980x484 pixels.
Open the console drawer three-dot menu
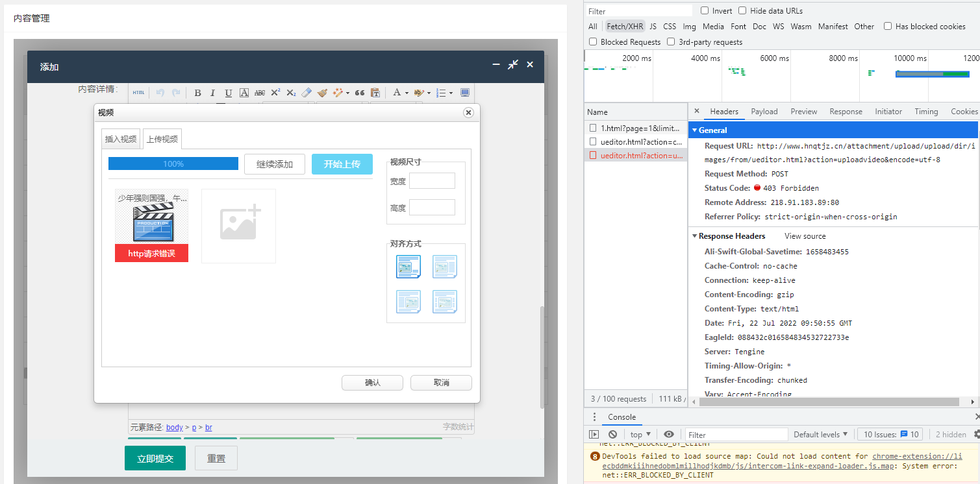[594, 417]
